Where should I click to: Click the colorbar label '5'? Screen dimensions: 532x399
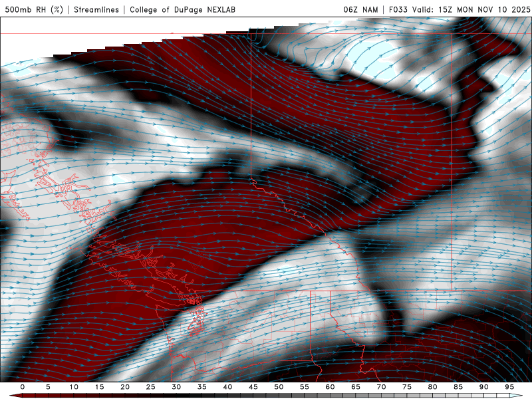tap(48, 387)
